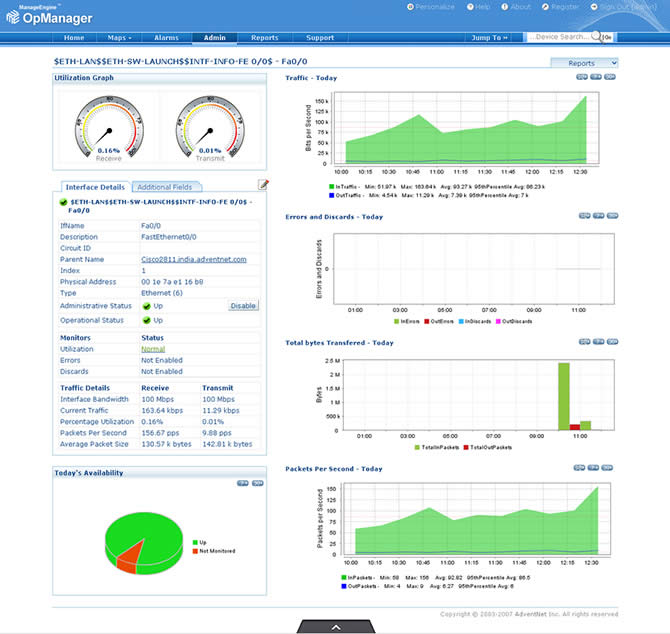The height and width of the screenshot is (634, 670).
Task: Click the Normal utilization status link
Action: pyautogui.click(x=152, y=349)
